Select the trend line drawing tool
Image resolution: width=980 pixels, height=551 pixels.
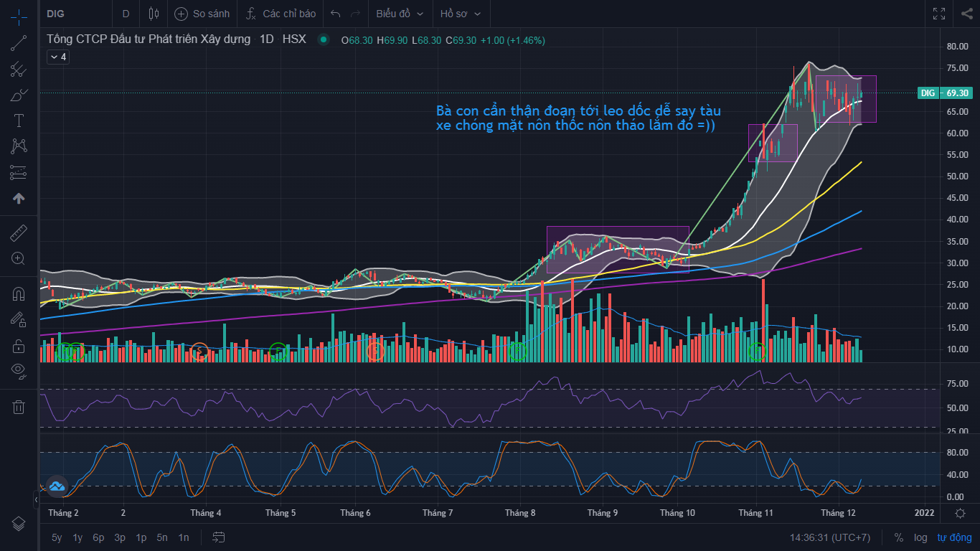19,42
